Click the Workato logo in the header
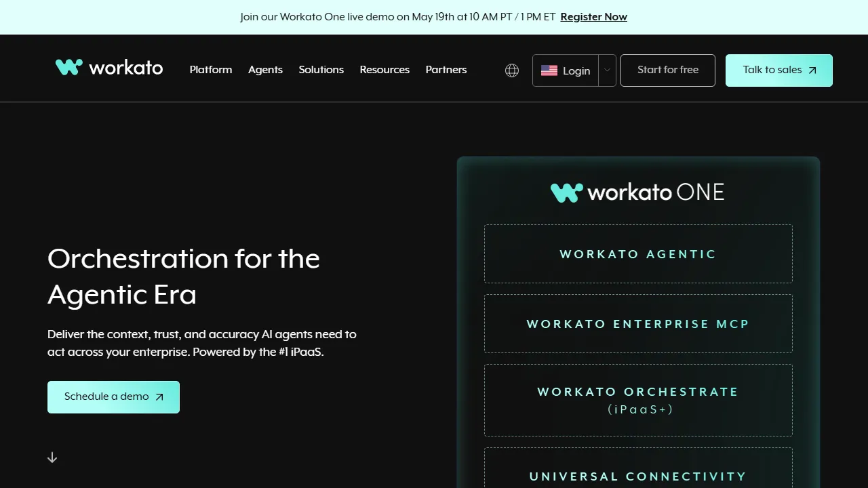This screenshot has width=868, height=488. (x=109, y=67)
